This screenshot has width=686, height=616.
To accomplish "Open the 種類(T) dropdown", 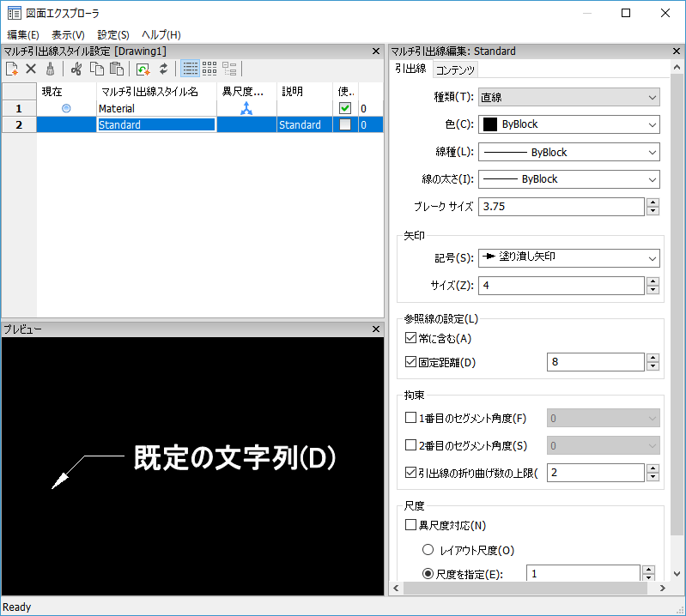I will point(568,97).
